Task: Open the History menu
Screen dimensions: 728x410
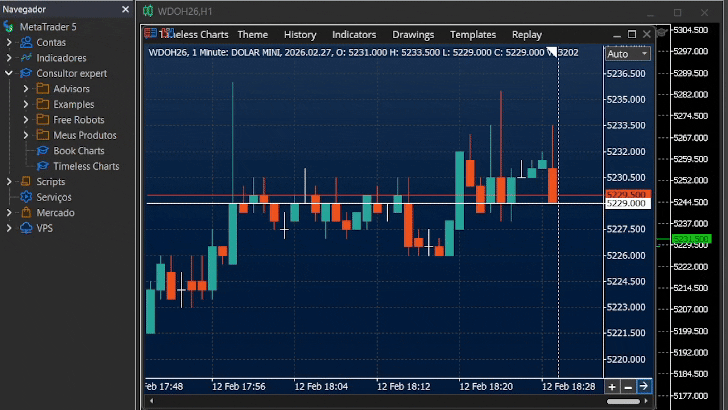Action: [300, 35]
